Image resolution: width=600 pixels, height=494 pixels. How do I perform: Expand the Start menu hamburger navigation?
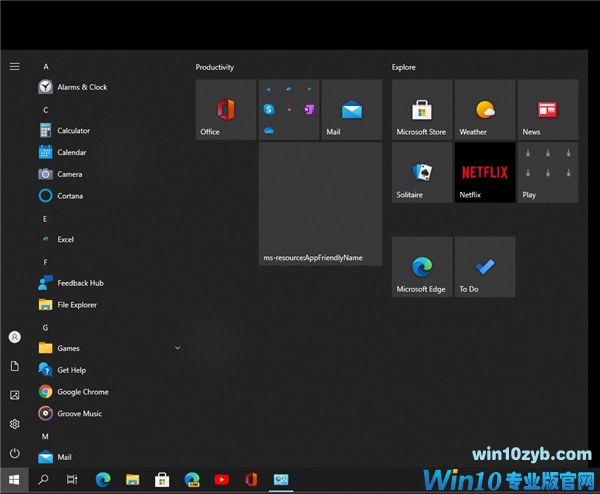[x=15, y=66]
